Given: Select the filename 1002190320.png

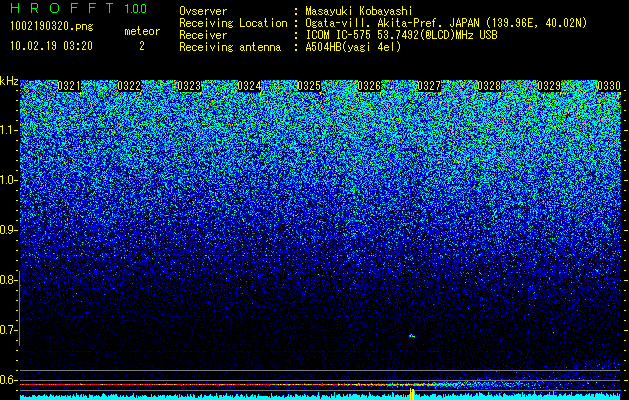Looking at the screenshot, I should 52,27.
